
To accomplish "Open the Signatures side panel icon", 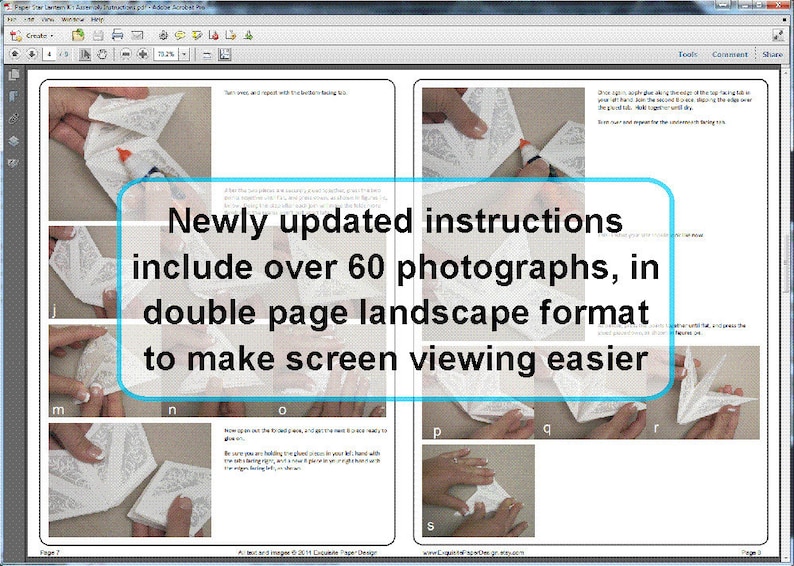I will (x=14, y=163).
